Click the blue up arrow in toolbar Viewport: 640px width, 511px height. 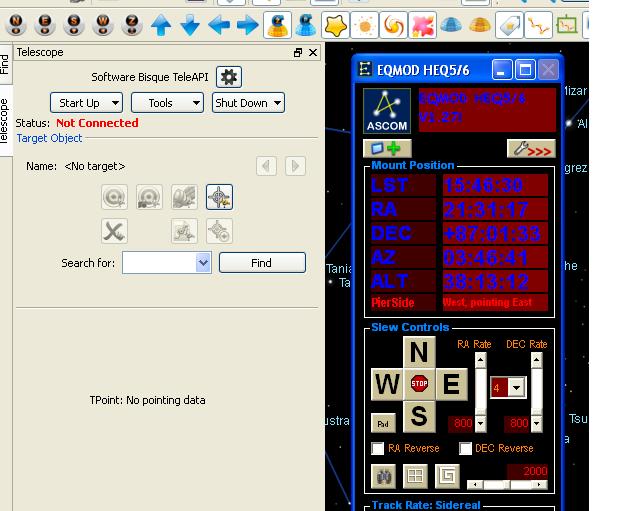(160, 25)
